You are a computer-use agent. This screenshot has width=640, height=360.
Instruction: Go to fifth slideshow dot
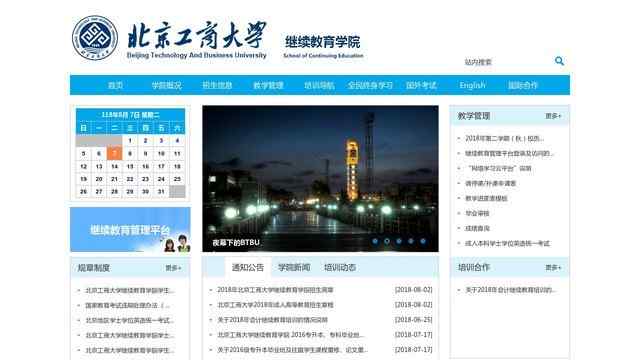tap(423, 241)
